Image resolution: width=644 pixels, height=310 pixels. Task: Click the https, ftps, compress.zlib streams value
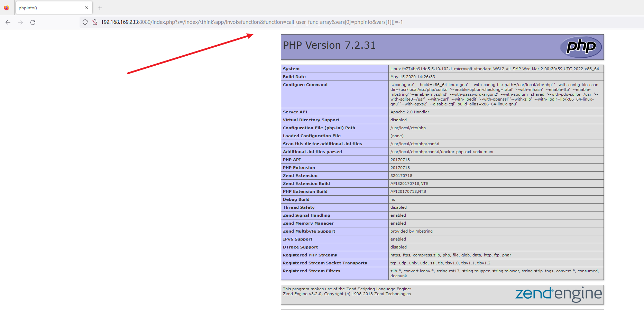pyautogui.click(x=451, y=255)
